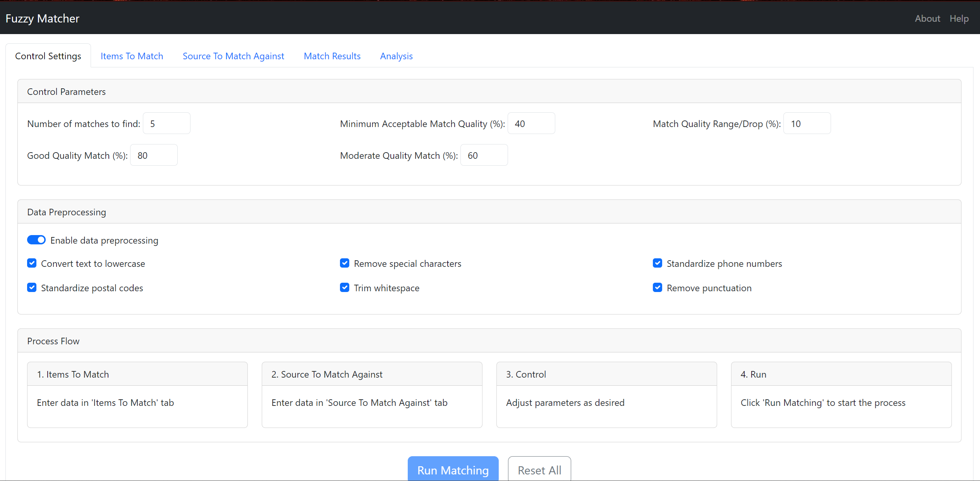Open the Help page

point(959,18)
